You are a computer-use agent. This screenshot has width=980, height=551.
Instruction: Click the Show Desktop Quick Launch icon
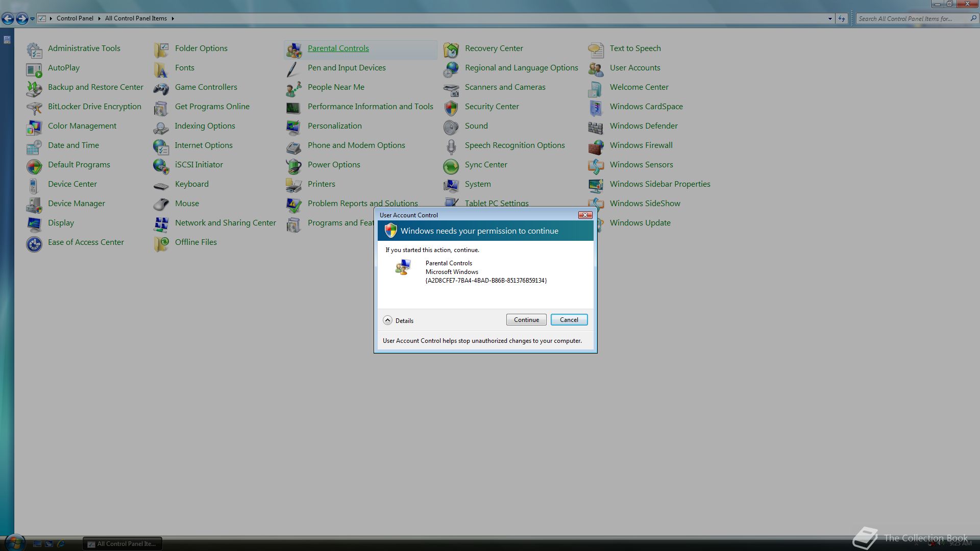pyautogui.click(x=37, y=544)
